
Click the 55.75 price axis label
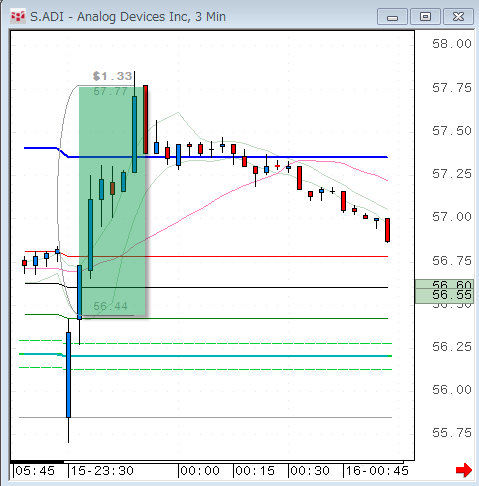[x=452, y=433]
